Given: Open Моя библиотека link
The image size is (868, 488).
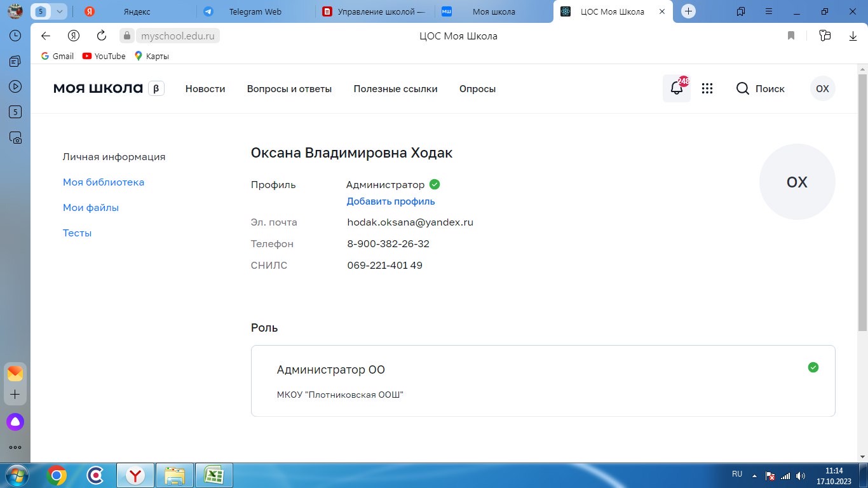Looking at the screenshot, I should 103,182.
